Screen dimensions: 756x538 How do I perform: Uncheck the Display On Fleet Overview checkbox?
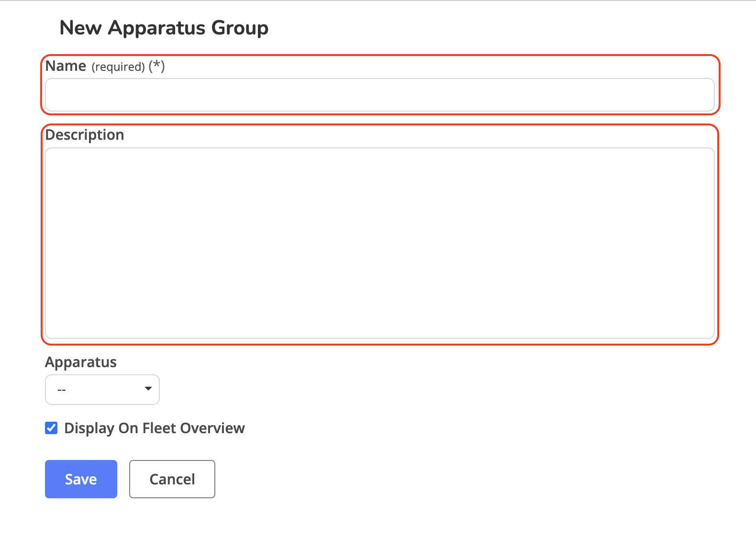51,428
